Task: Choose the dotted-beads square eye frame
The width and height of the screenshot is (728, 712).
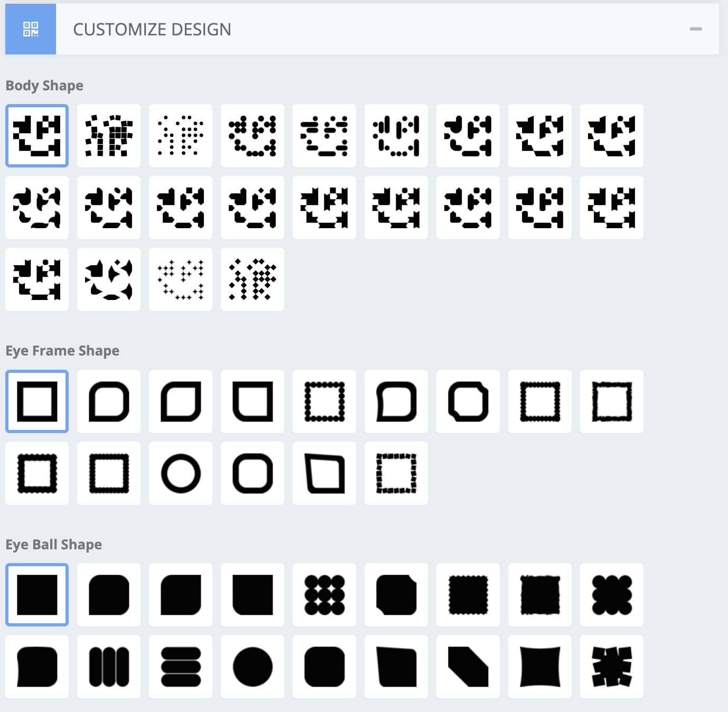Action: point(324,401)
